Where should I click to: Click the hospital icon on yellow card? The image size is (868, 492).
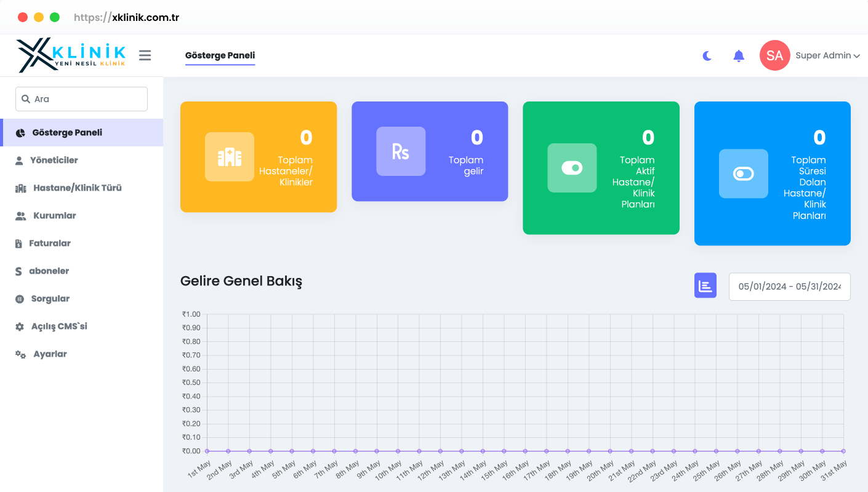click(230, 157)
